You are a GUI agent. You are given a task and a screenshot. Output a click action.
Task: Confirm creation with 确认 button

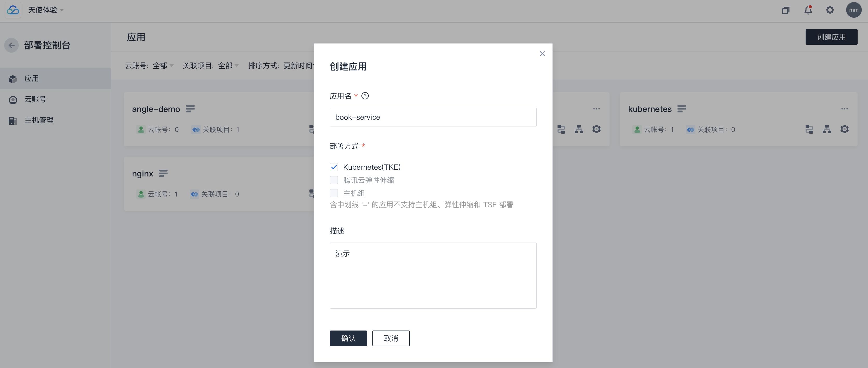(348, 338)
